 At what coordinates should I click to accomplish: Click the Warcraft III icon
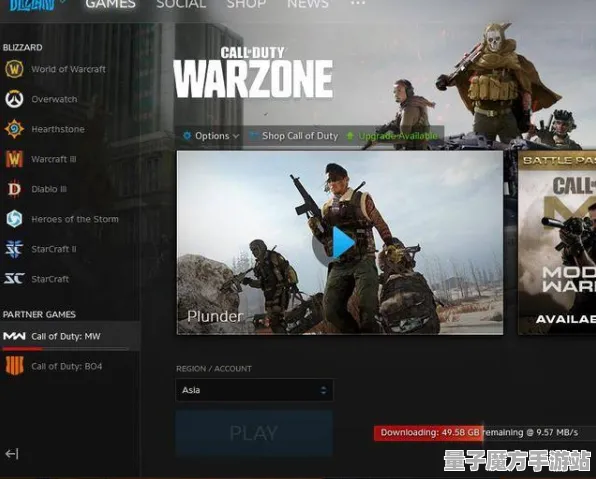[x=14, y=159]
